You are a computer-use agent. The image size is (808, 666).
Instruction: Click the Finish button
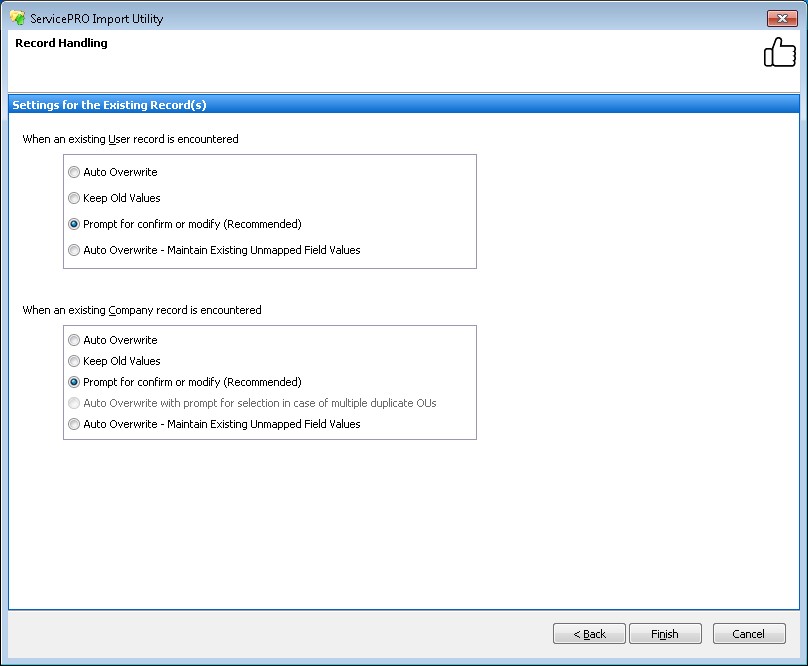point(665,633)
